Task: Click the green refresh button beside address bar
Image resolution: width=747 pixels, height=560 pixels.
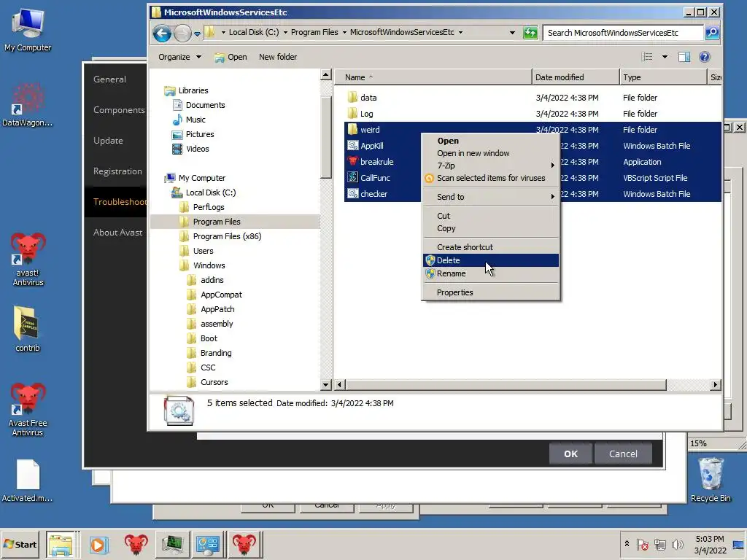Action: pyautogui.click(x=530, y=33)
